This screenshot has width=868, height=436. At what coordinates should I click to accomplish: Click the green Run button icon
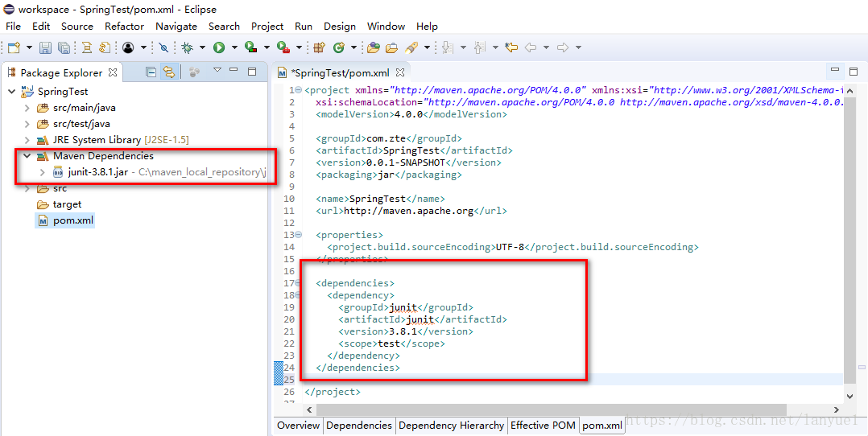tap(219, 47)
